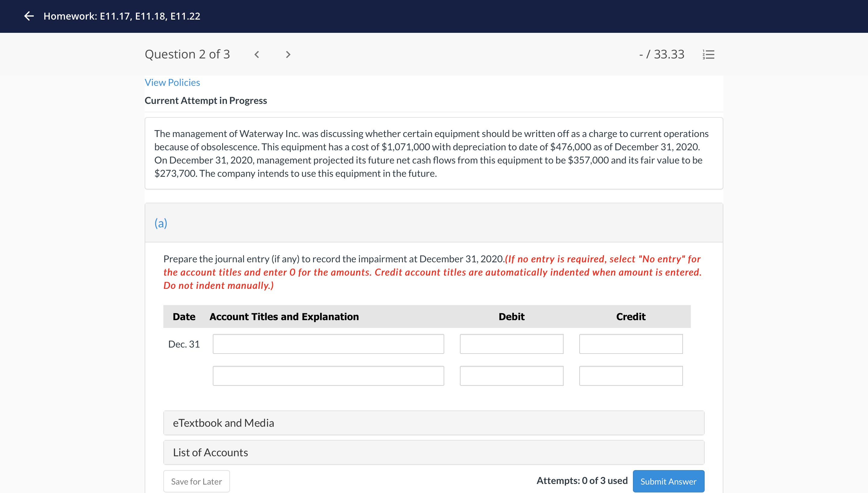The image size is (868, 493).
Task: Open the question list icon
Action: coord(709,55)
